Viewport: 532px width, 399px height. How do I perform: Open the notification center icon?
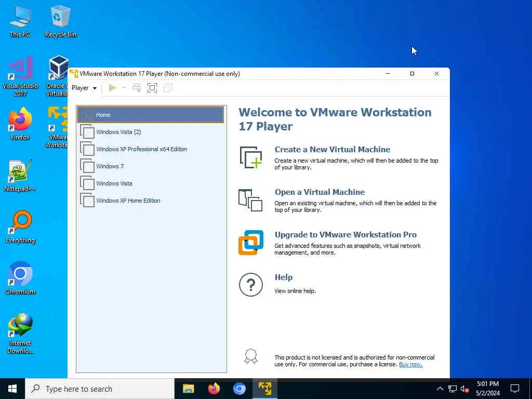(515, 389)
